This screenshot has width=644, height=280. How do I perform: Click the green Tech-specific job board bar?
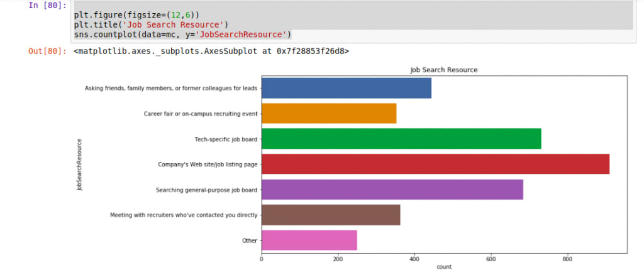tap(401, 139)
